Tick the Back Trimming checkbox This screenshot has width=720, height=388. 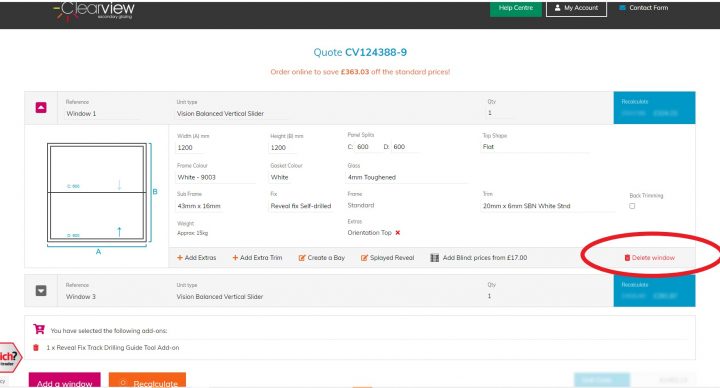[x=632, y=206]
